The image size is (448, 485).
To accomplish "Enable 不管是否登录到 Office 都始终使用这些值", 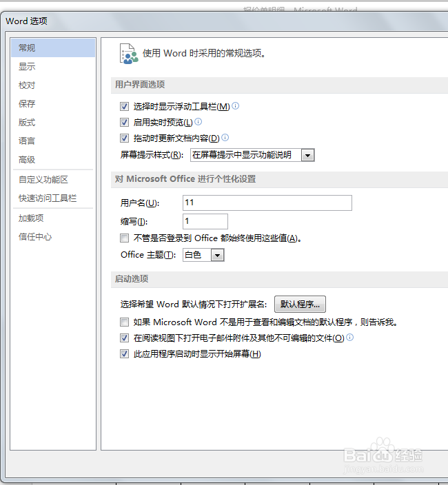I will (124, 238).
